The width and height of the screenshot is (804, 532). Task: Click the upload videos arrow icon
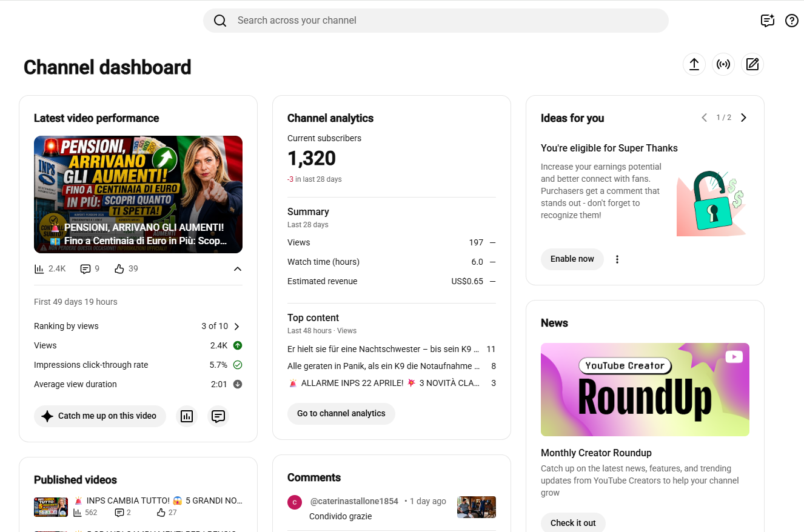tap(694, 64)
